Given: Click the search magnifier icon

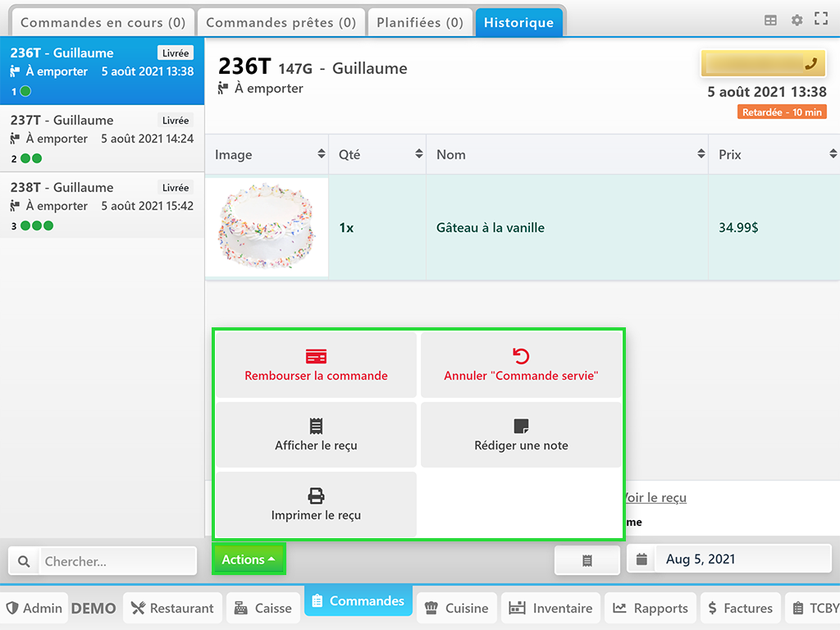Looking at the screenshot, I should [24, 561].
